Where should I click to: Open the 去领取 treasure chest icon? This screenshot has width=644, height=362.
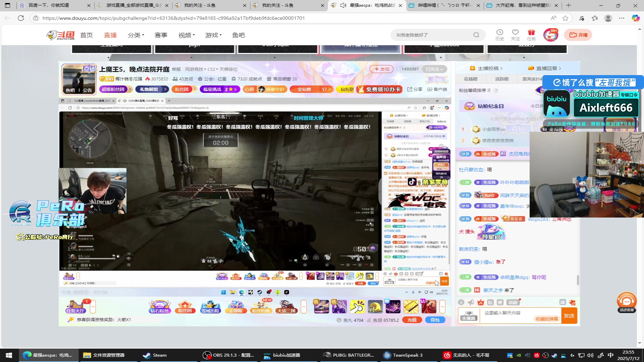click(x=236, y=307)
